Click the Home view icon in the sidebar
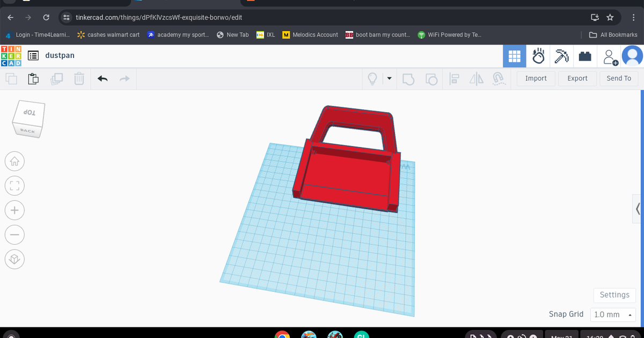The height and width of the screenshot is (338, 644). tap(14, 161)
